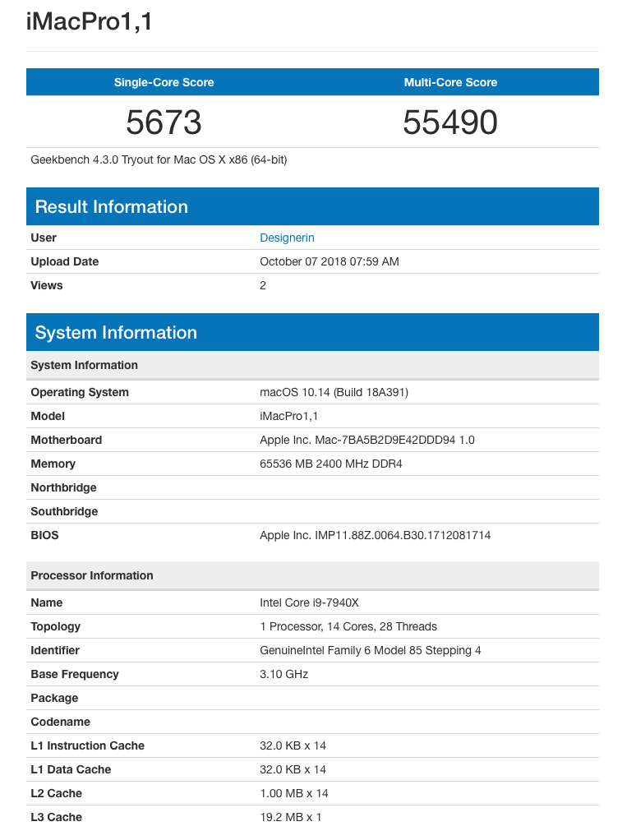Select the topology 1 Processor, 14 Cores value
The width and height of the screenshot is (627, 840).
pos(348,627)
